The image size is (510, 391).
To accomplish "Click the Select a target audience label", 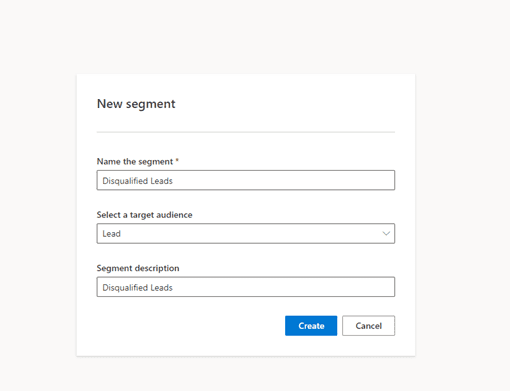I will [x=144, y=215].
